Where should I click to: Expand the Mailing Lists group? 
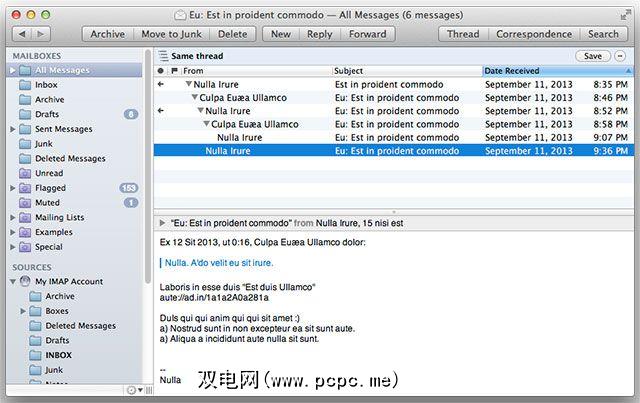pos(12,217)
